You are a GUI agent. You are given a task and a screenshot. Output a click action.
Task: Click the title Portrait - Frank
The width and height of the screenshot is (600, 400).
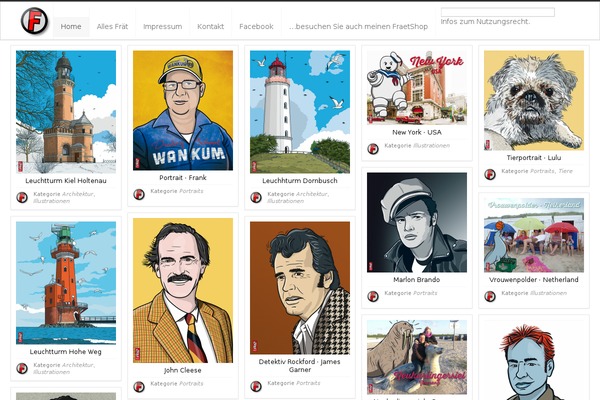point(183,178)
